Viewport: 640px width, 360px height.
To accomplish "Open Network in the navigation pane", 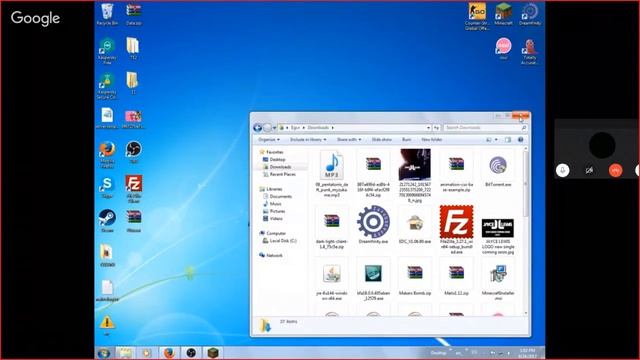I will 274,255.
